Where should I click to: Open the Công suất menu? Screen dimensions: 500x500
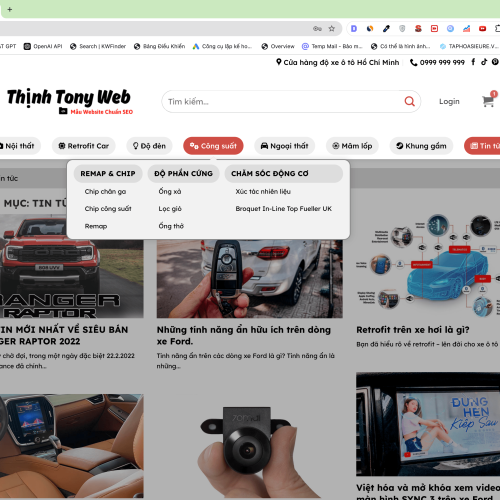coord(213,146)
